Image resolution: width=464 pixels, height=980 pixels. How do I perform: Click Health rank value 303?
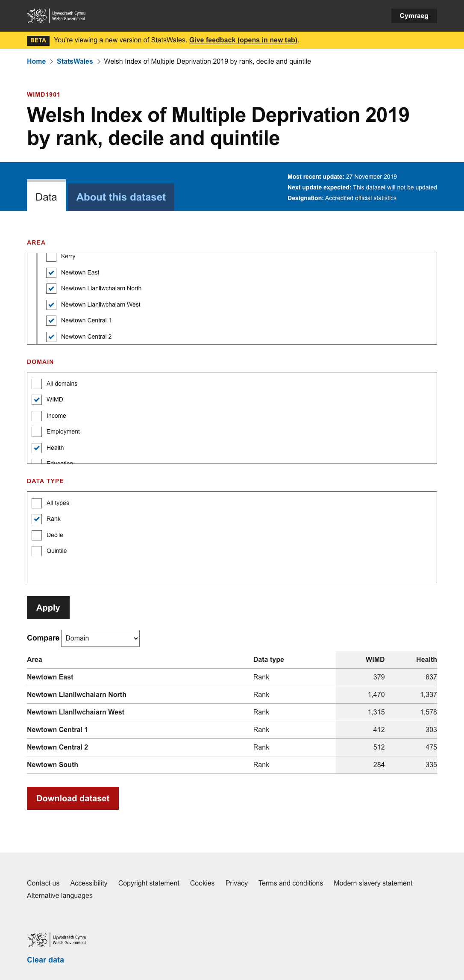coord(431,729)
